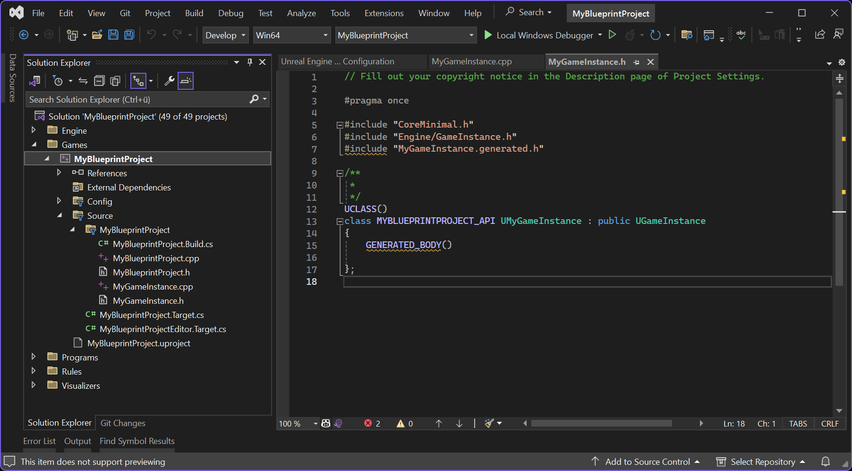Click the editor horizontal scrollbar thumb

pos(602,423)
